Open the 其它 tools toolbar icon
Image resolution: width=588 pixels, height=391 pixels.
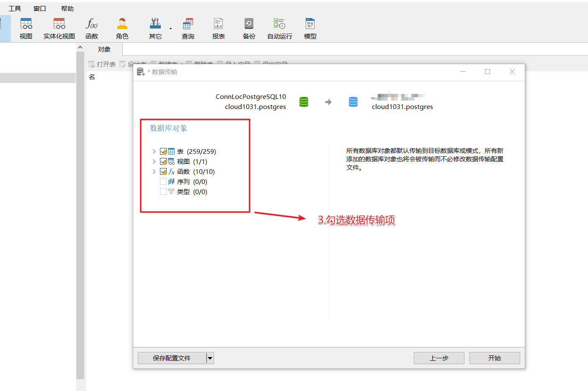pyautogui.click(x=155, y=28)
